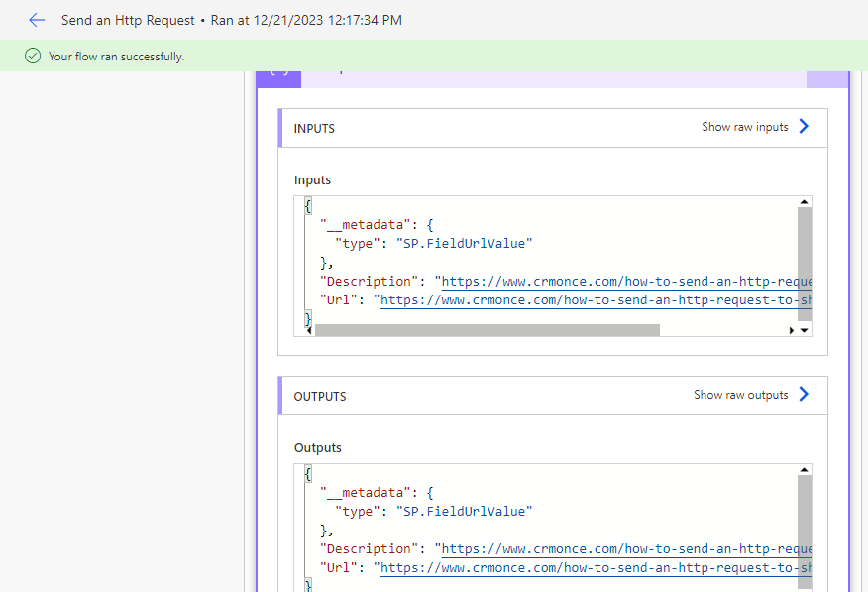Image resolution: width=868 pixels, height=592 pixels.
Task: Click the "Url" key in Outputs JSON
Action: (x=338, y=568)
